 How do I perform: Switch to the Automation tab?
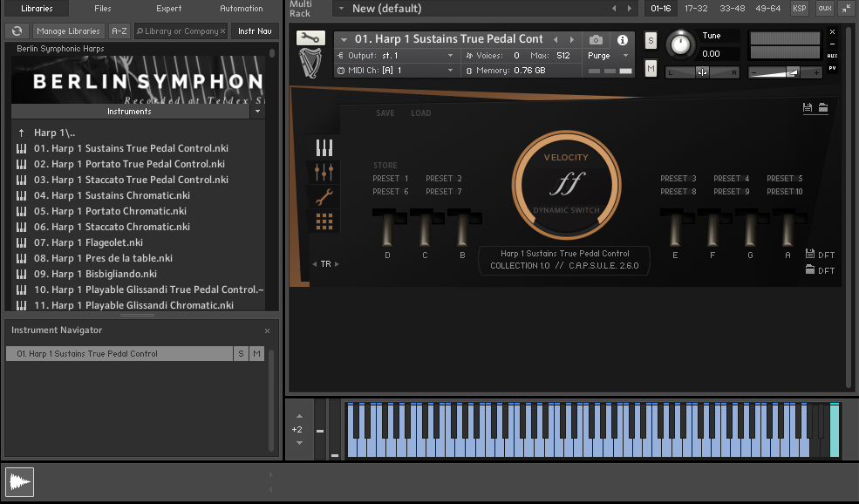point(241,8)
